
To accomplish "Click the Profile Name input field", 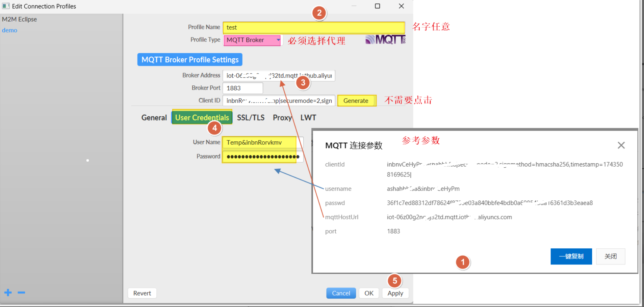I will (313, 27).
